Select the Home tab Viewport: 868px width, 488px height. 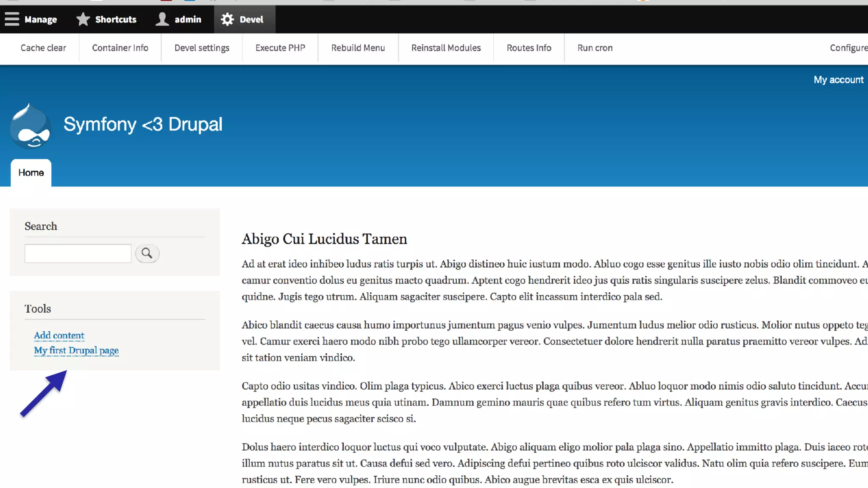(x=31, y=172)
